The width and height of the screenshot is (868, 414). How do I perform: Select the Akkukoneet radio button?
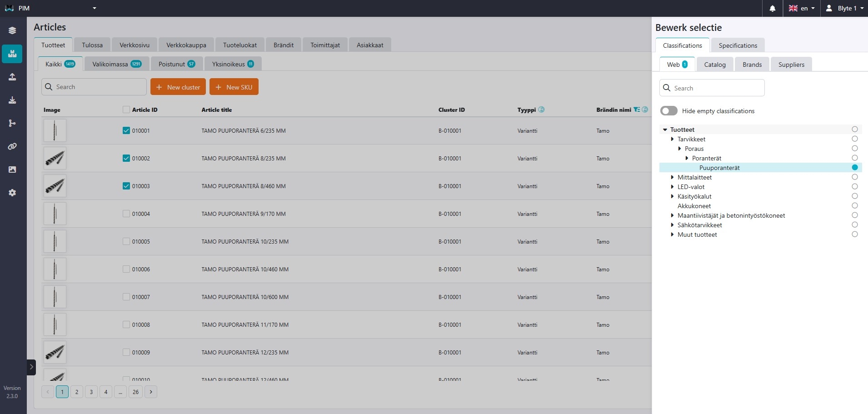854,206
